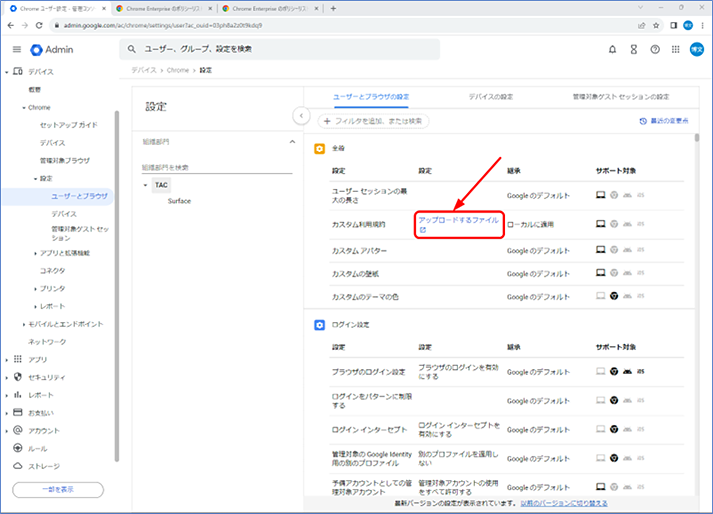Open the main hamburger menu
Viewport: 713px width, 514px height.
(17, 49)
